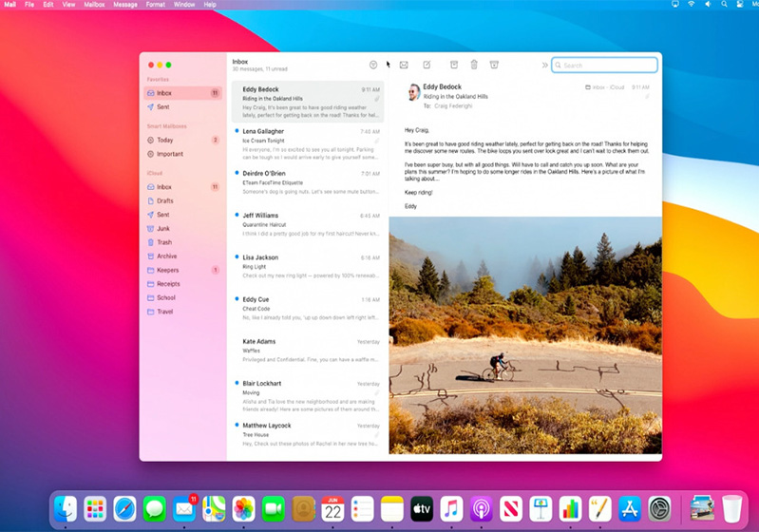The height and width of the screenshot is (532, 759).
Task: Delete the message with the toolbar trash can
Action: pyautogui.click(x=474, y=65)
